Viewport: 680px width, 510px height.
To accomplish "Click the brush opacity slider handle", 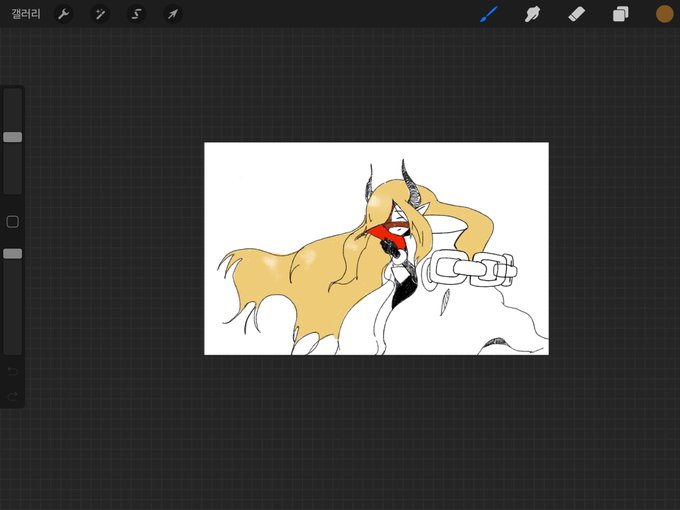I will [x=13, y=254].
